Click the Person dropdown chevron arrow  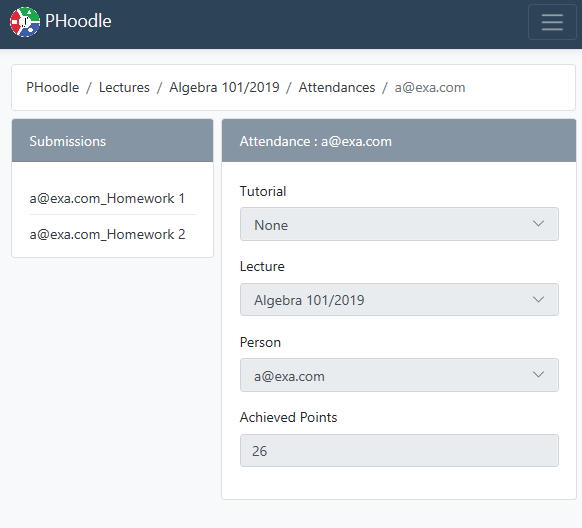click(x=538, y=375)
